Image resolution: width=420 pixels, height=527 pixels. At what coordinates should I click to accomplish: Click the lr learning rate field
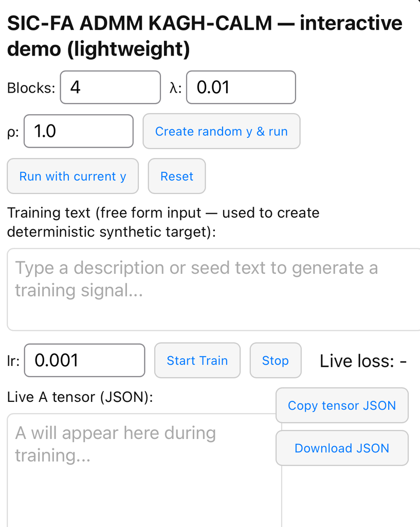pyautogui.click(x=84, y=360)
